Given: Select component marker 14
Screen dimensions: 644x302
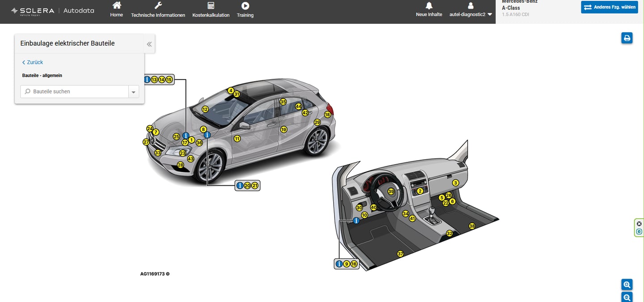Looking at the screenshot, I should 162,80.
